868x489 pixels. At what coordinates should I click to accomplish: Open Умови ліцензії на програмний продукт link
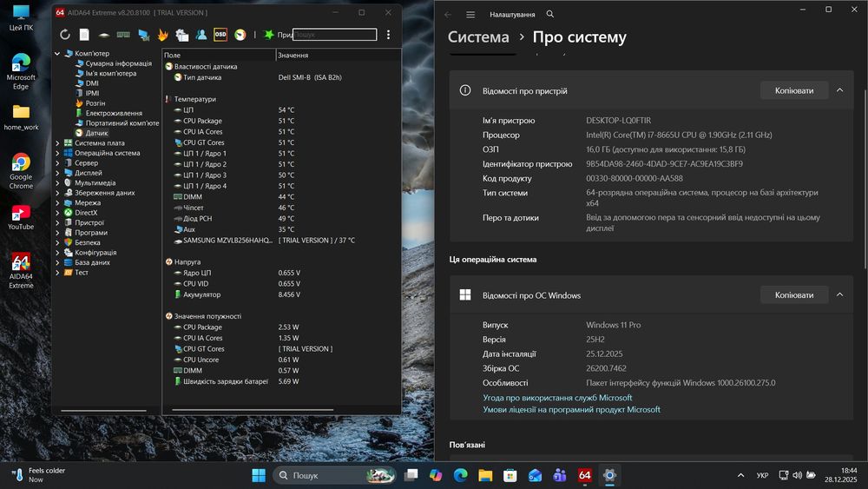(571, 410)
